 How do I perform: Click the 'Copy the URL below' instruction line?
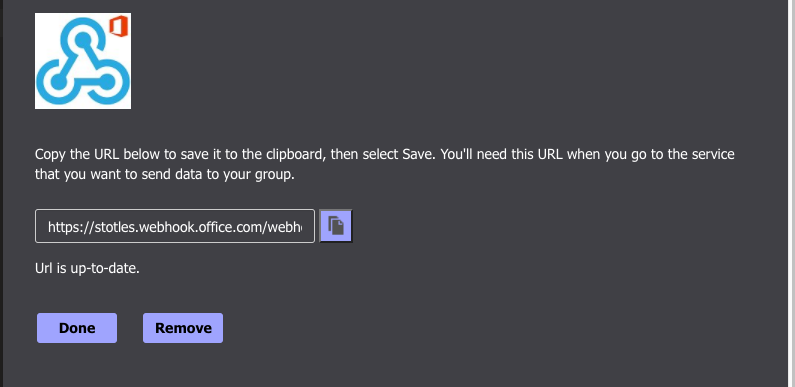click(384, 154)
